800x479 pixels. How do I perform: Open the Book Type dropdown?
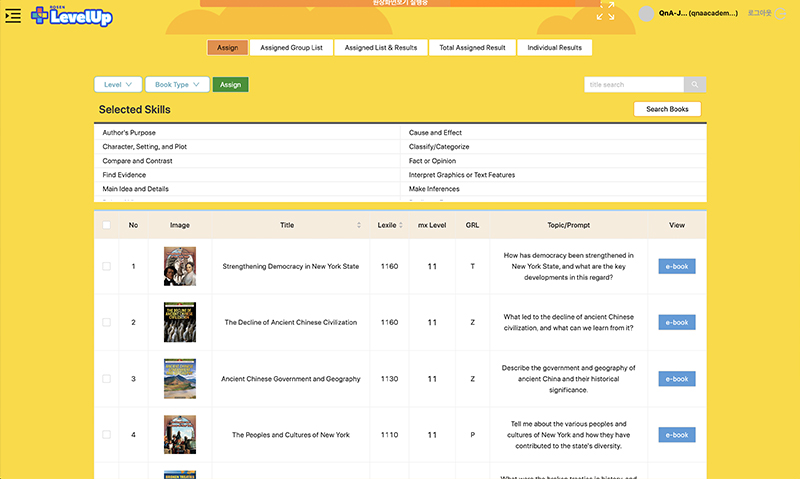[177, 85]
